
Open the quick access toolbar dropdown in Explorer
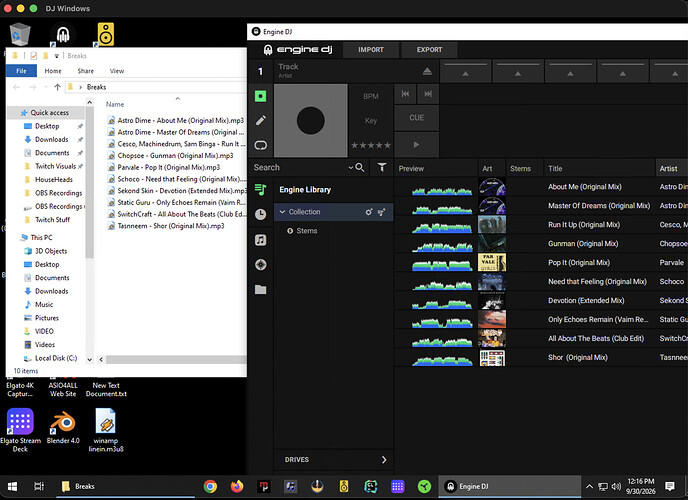pos(57,56)
